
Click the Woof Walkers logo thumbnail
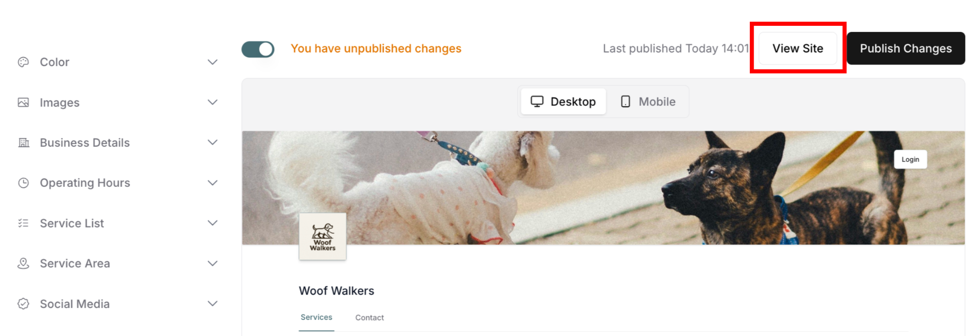click(323, 237)
